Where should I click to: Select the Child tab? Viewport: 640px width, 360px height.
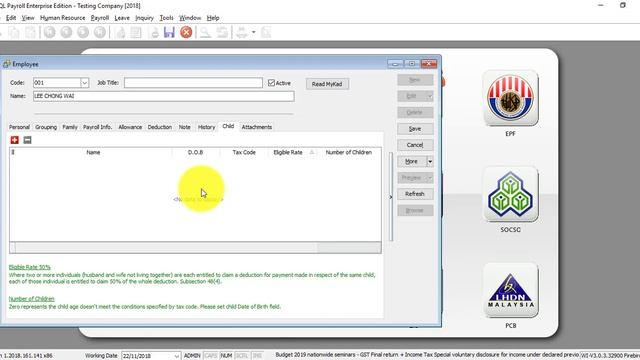[x=228, y=126]
